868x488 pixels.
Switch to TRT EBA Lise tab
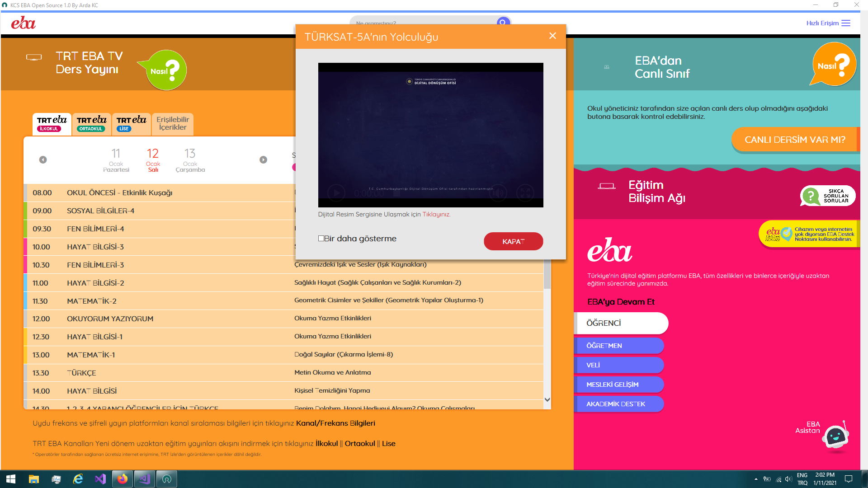click(x=131, y=124)
